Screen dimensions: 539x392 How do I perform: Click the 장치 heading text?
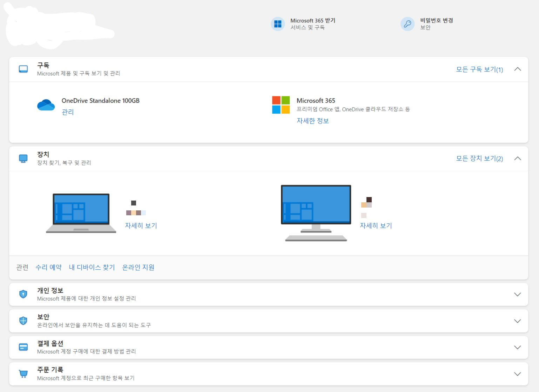pyautogui.click(x=43, y=154)
